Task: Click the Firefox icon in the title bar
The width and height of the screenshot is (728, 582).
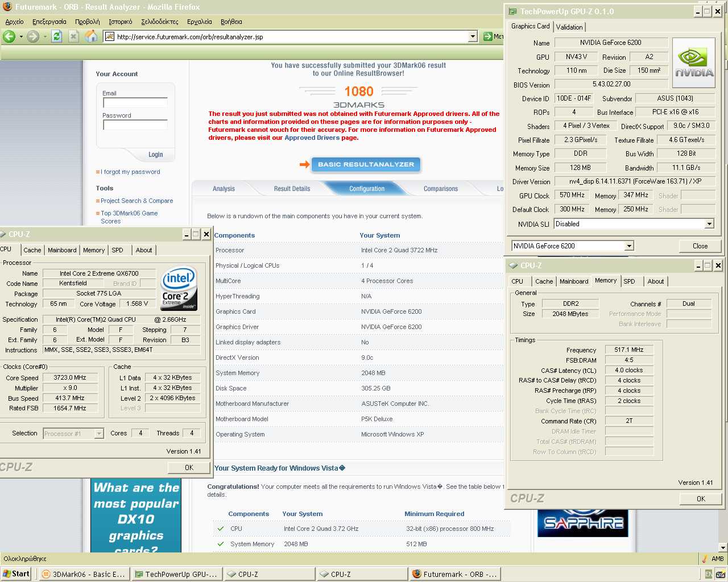Action: pos(7,7)
